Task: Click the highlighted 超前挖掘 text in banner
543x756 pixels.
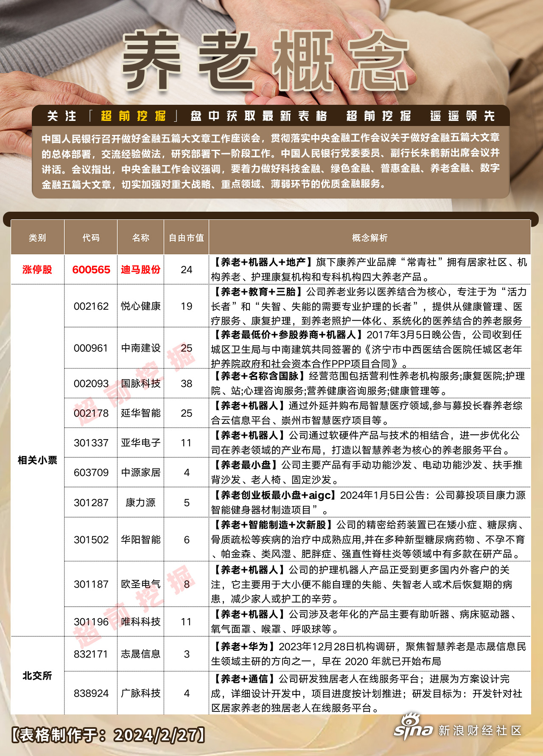Action: click(133, 116)
